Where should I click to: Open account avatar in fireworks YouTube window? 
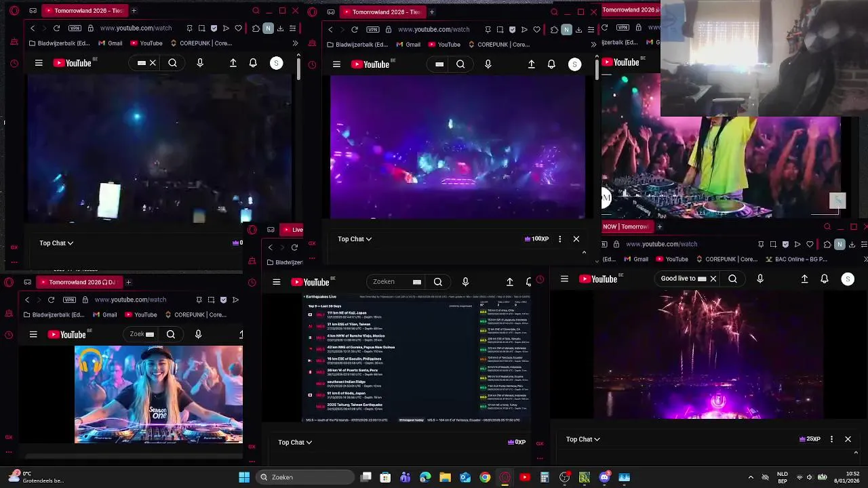point(847,279)
